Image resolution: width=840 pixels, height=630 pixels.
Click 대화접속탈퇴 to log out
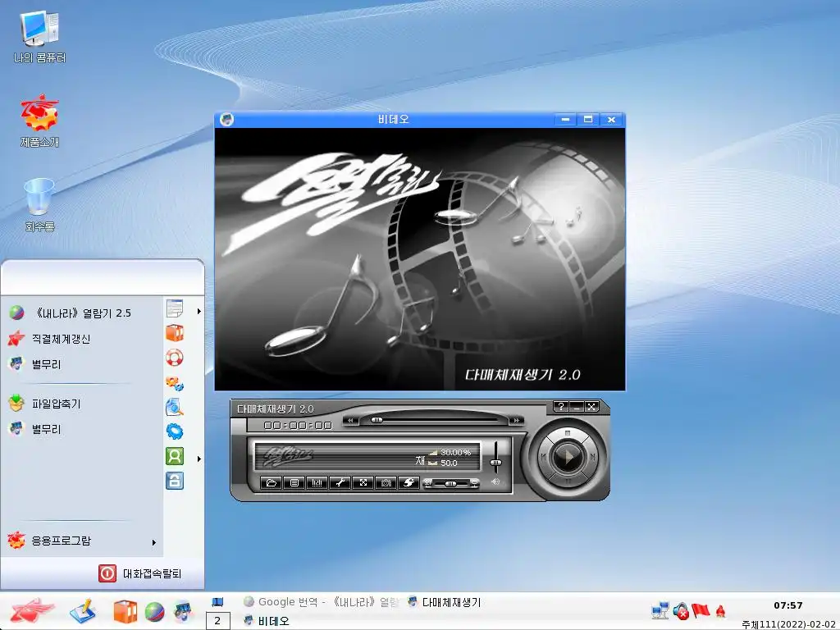pyautogui.click(x=140, y=573)
